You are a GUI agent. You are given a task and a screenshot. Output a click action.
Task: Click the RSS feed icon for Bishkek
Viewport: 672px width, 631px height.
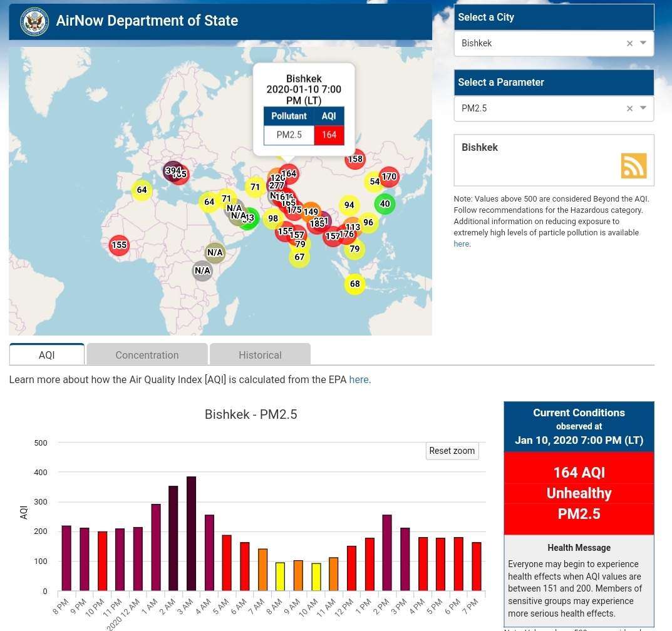click(633, 166)
